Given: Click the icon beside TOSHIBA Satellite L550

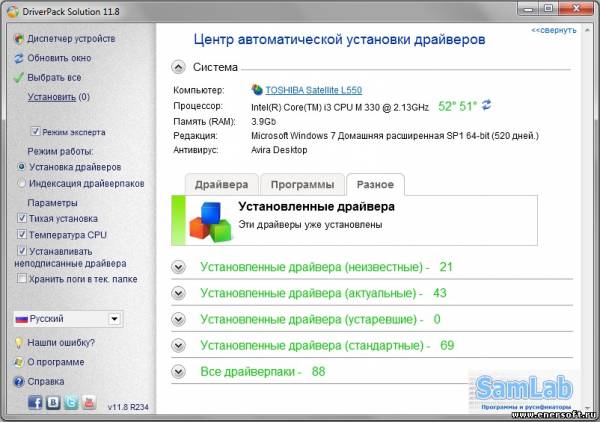Looking at the screenshot, I should pos(257,90).
